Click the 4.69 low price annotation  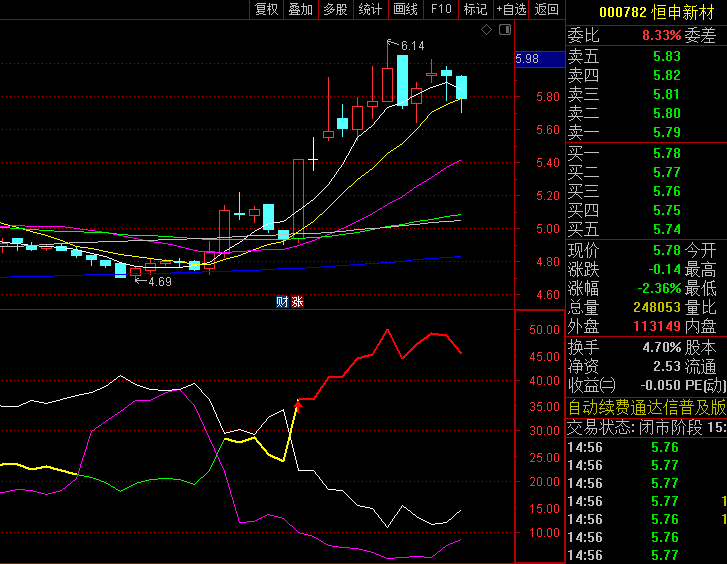(159, 282)
